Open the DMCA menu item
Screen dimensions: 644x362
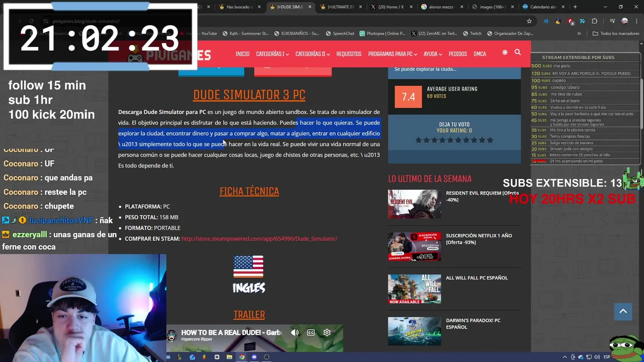tap(479, 54)
